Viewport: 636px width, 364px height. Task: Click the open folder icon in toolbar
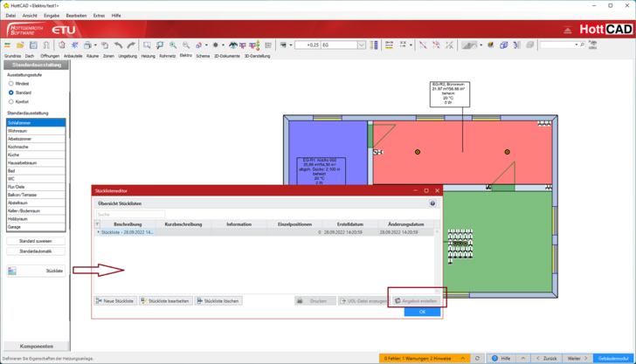(x=20, y=45)
